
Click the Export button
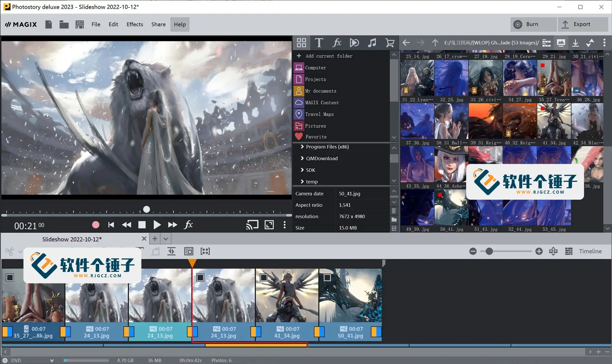pos(583,24)
